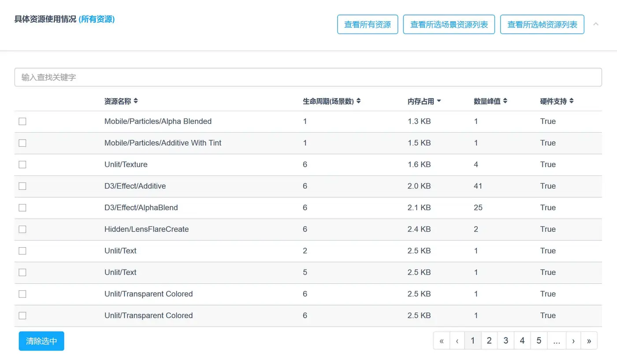617x364 pixels.
Task: Click the 2.4 KB memory value
Action: 419,229
